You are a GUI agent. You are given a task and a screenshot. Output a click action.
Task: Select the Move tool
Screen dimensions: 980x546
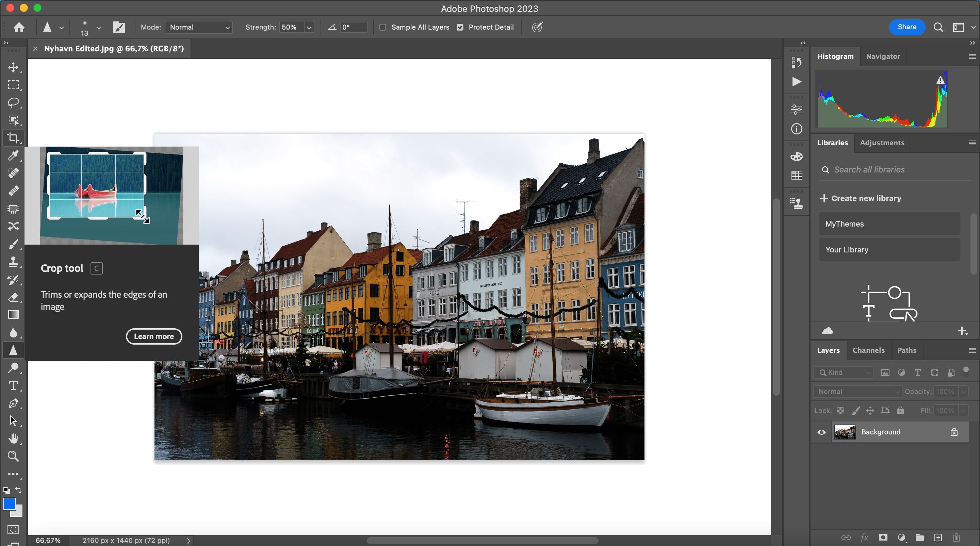click(x=14, y=68)
